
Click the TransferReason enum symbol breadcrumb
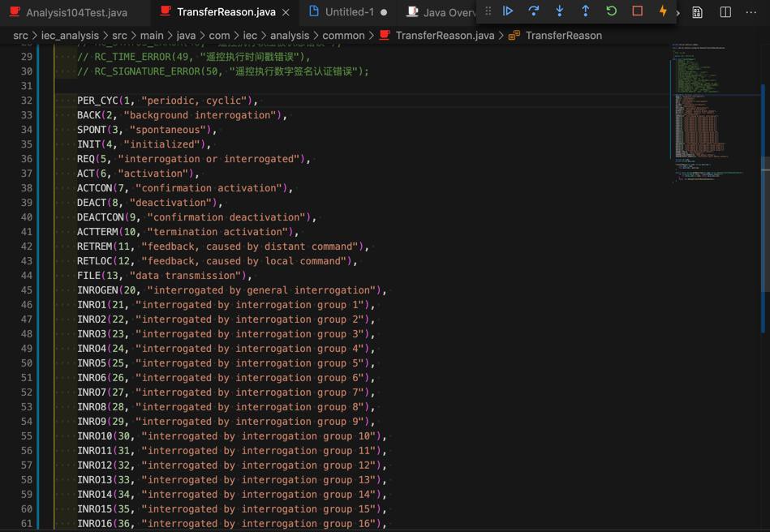coord(564,36)
